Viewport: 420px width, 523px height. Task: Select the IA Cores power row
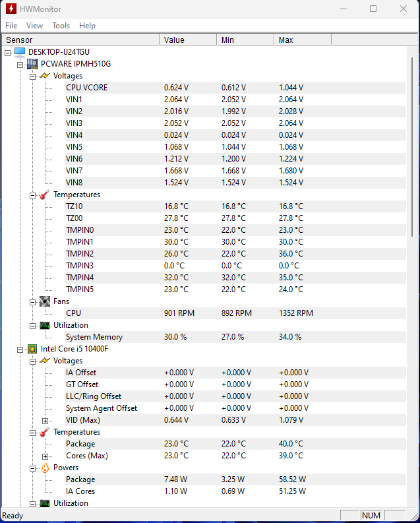coord(235,491)
